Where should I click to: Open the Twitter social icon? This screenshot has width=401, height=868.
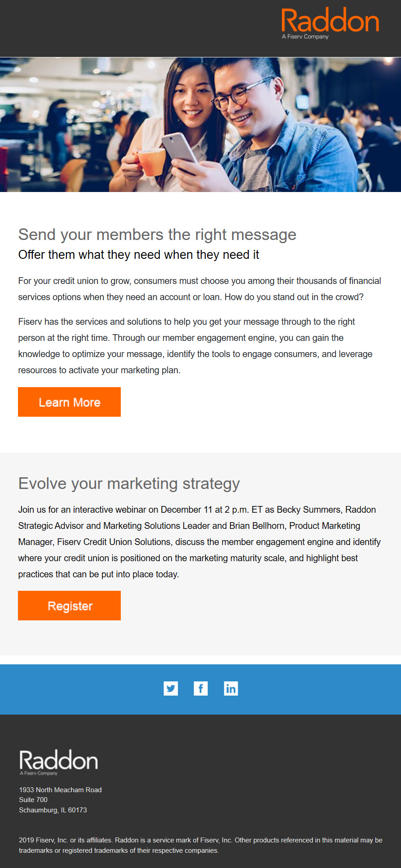(x=171, y=689)
